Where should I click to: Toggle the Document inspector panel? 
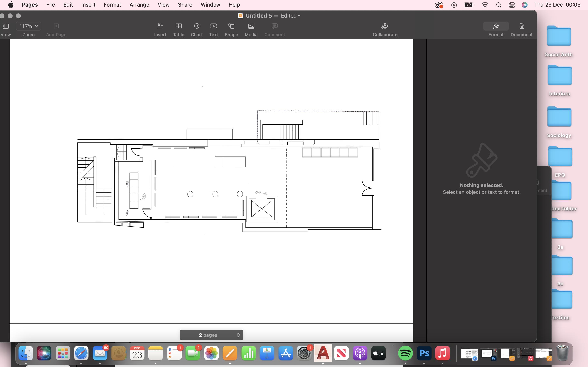tap(521, 26)
